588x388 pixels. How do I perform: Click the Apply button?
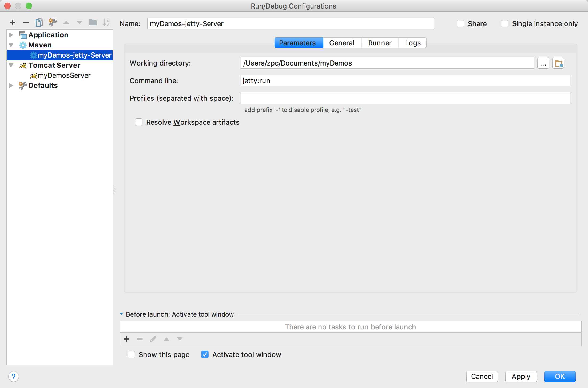click(521, 377)
